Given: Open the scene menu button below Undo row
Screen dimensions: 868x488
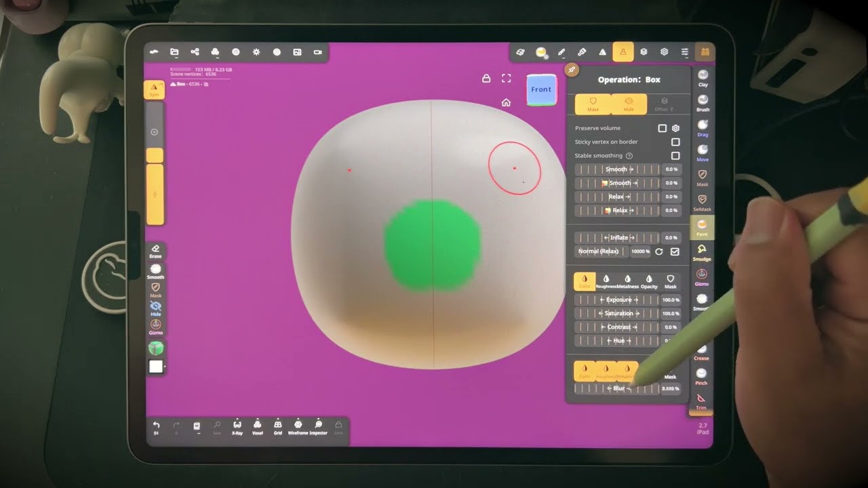Looking at the screenshot, I should (x=197, y=427).
